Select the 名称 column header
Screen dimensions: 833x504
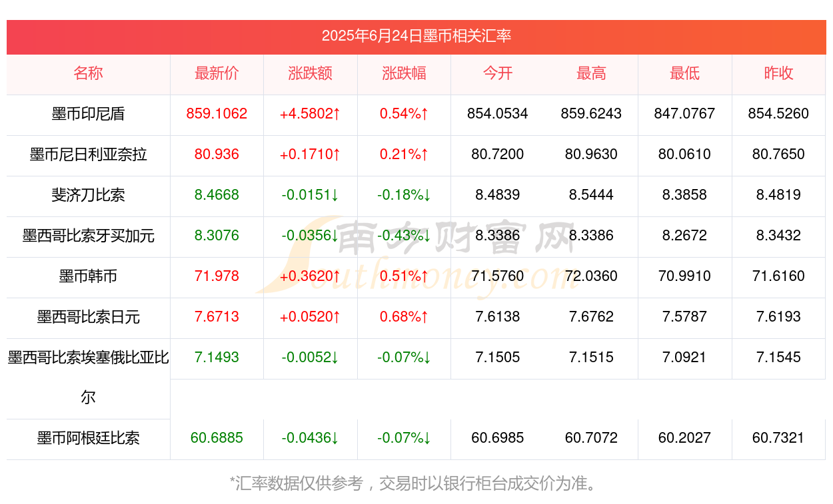click(x=88, y=73)
